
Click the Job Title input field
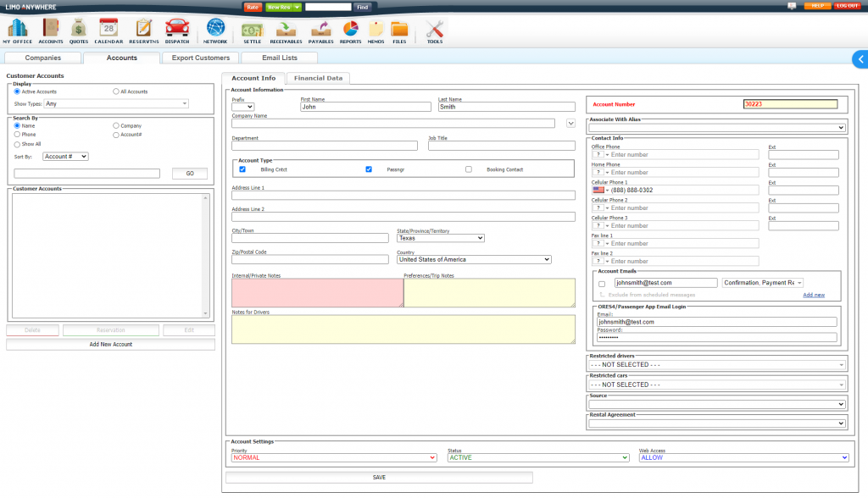click(x=501, y=146)
